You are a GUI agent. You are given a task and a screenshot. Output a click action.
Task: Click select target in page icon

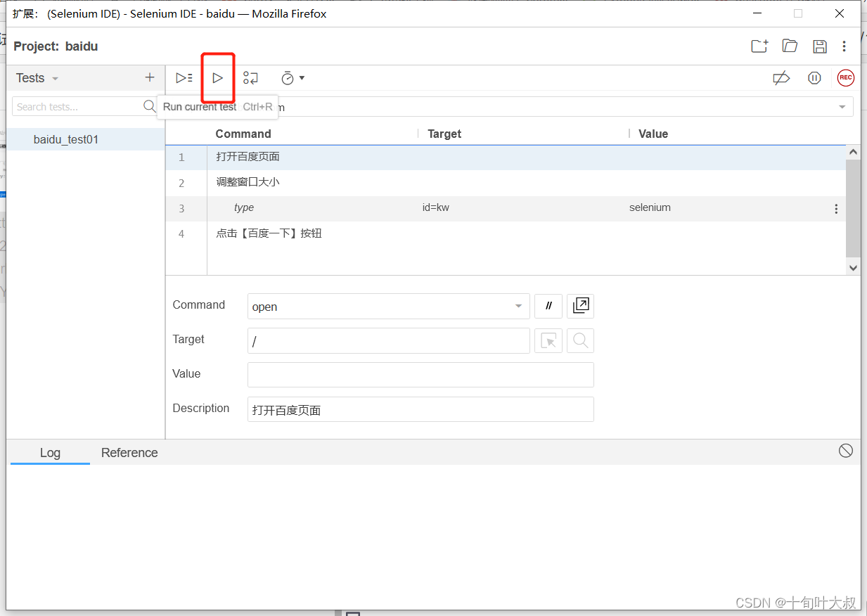coord(548,340)
